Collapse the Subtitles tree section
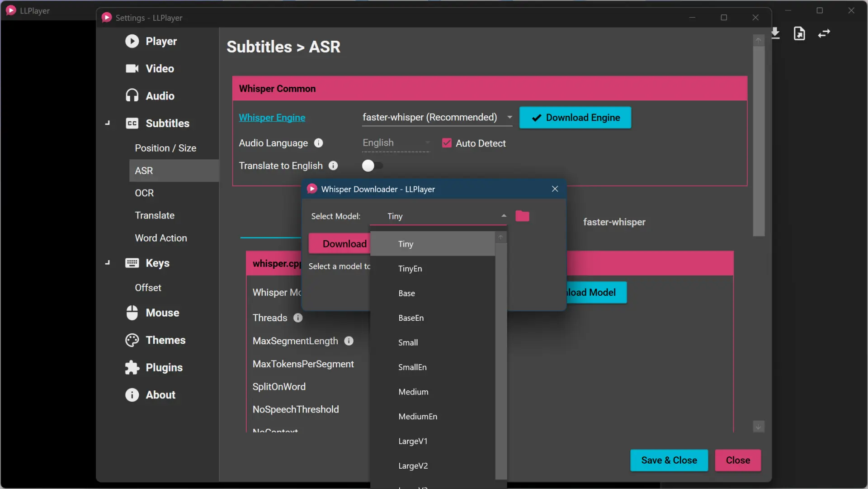 pyautogui.click(x=108, y=123)
